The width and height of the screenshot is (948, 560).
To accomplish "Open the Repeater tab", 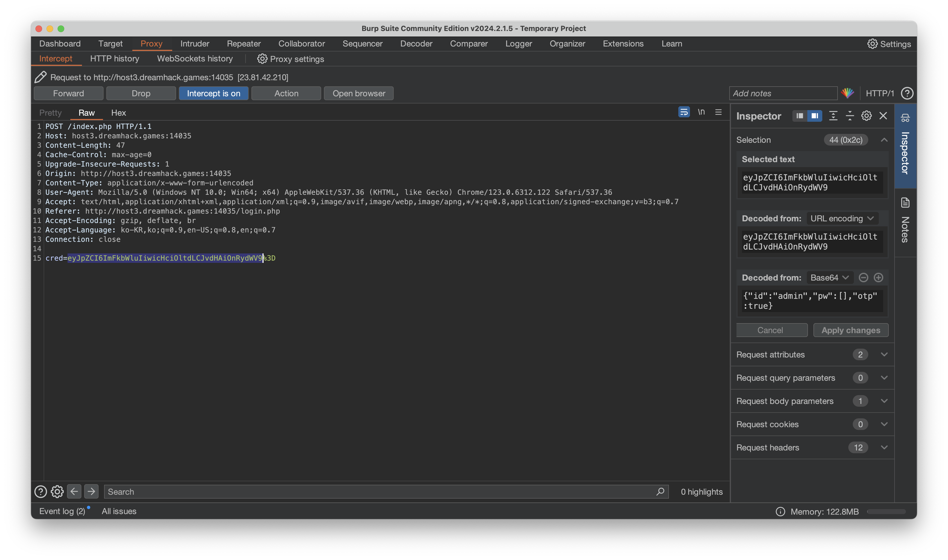I will (x=244, y=44).
